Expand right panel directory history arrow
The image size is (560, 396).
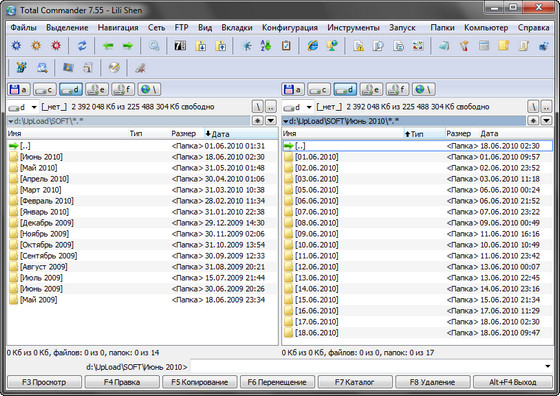[x=546, y=121]
